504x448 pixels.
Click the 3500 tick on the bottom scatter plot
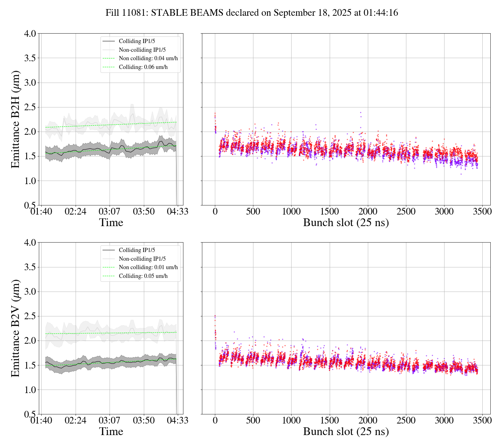[x=482, y=420]
